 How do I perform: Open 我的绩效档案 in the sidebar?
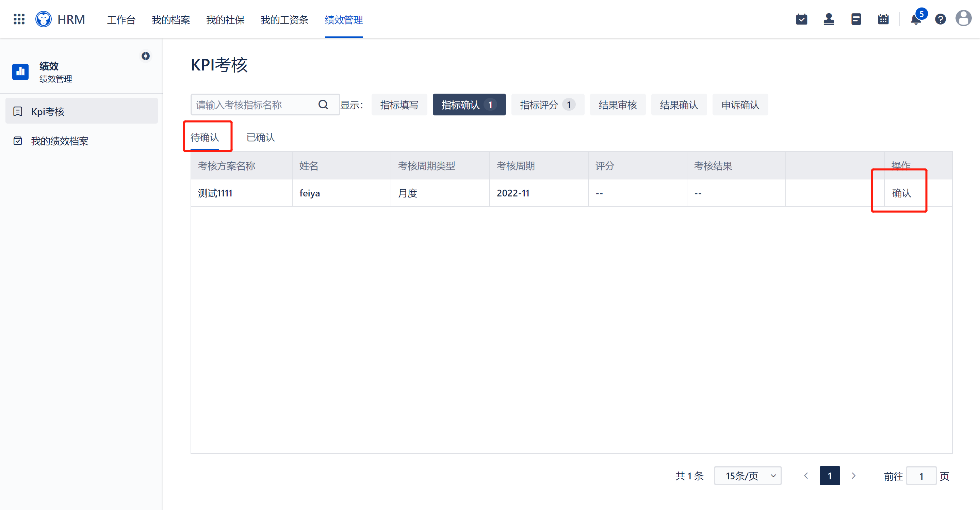coord(81,141)
